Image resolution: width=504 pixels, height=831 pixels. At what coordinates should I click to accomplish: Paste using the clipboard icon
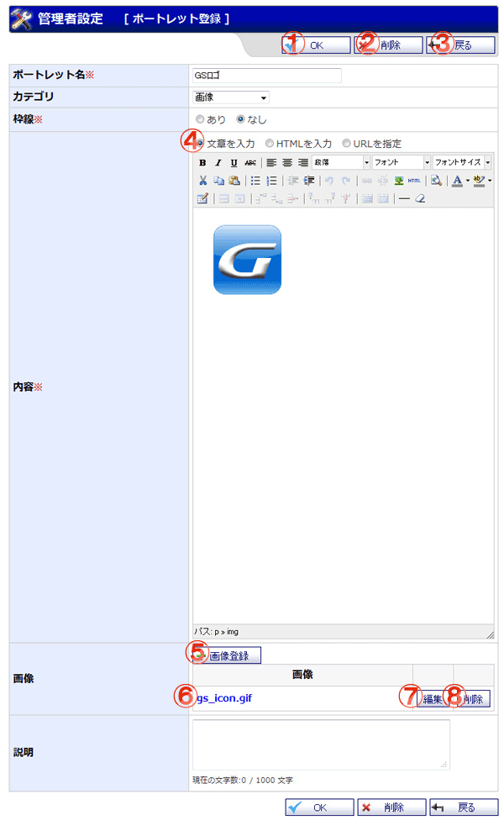coord(234,181)
